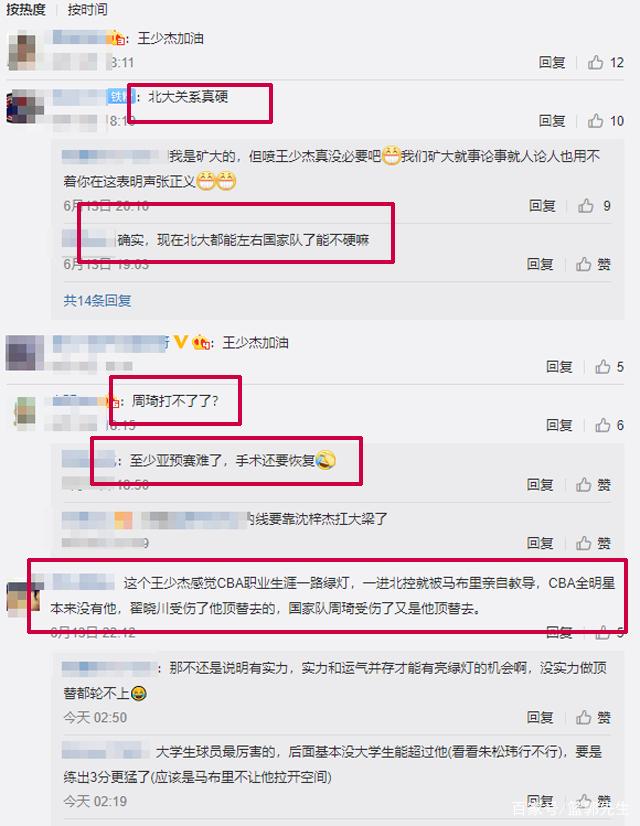Open avatar of 这个王少杰感觉CBA commenter
This screenshot has height=826, width=640.
(23, 598)
